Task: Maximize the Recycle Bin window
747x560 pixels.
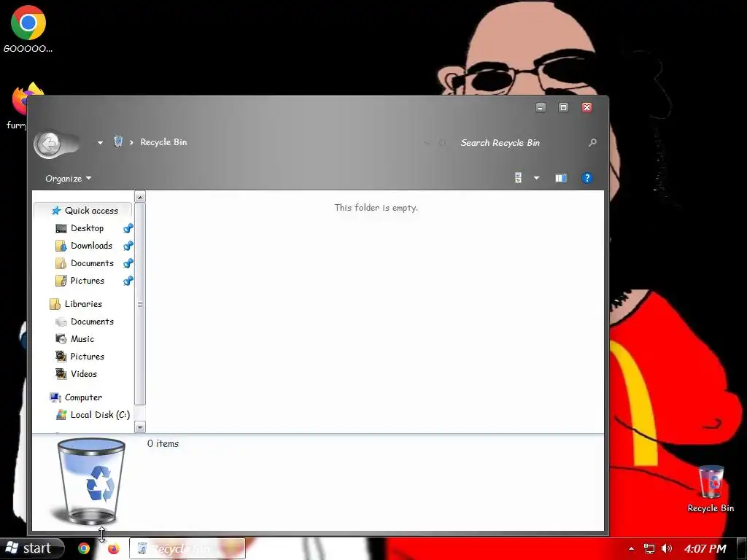Action: 563,108
